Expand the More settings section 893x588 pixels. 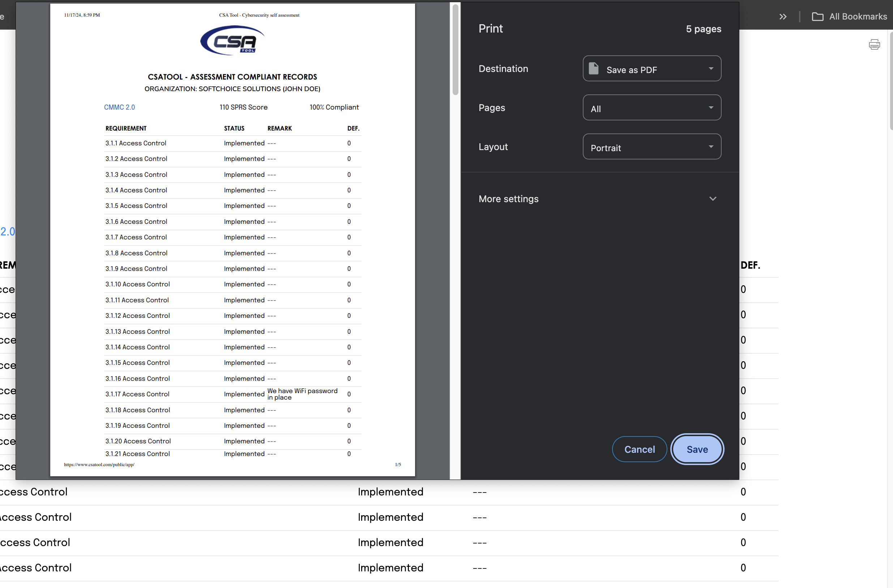pyautogui.click(x=508, y=199)
